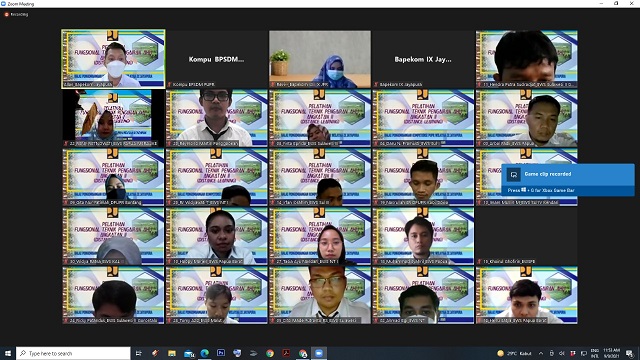Viewport: 640px width, 360px height.
Task: Open Adobe Acrobat taskbar icon
Action: [286, 353]
